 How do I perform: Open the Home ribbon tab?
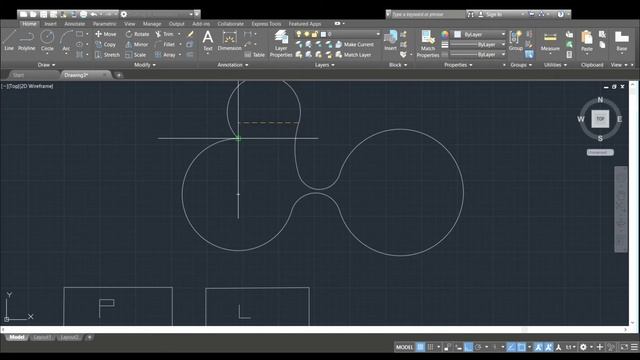point(29,24)
